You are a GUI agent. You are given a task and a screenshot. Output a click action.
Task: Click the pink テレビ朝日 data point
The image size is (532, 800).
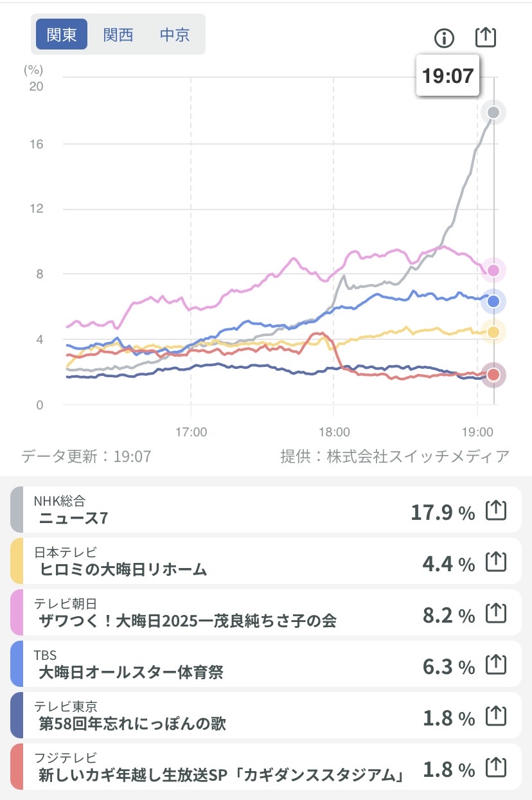[x=493, y=271]
